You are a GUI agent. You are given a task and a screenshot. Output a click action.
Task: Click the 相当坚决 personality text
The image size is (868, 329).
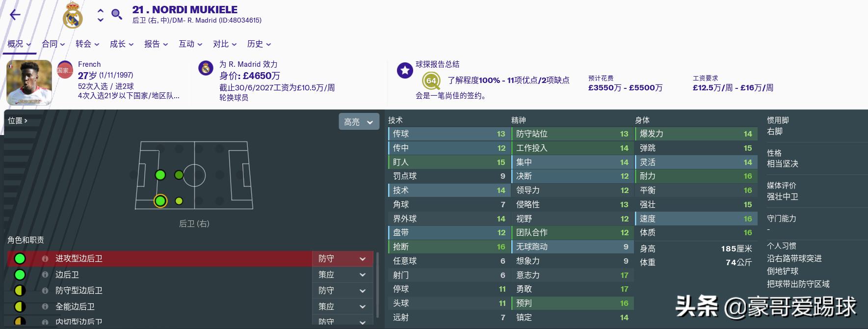point(783,164)
